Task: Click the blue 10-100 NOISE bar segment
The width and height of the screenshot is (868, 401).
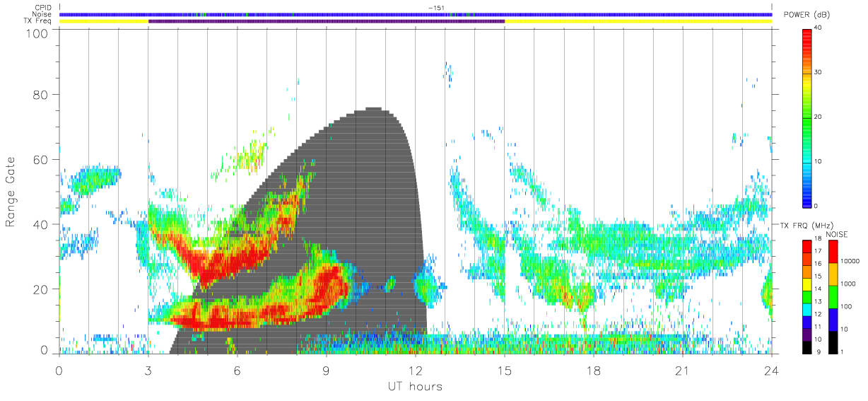Action: pos(833,320)
